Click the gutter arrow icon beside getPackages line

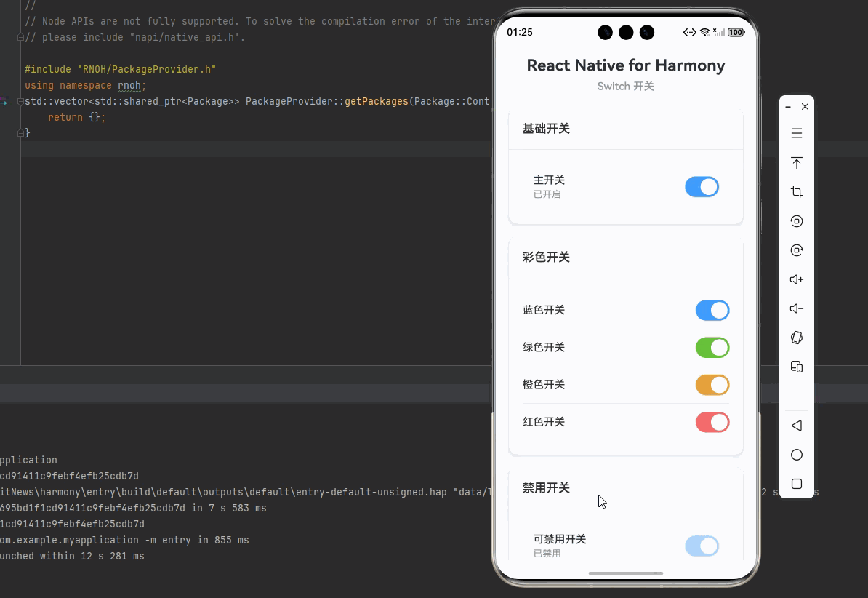click(x=4, y=101)
